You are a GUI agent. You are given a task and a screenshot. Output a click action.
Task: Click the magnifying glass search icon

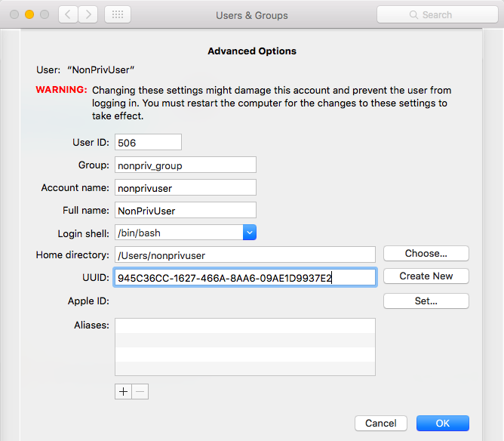tap(413, 15)
